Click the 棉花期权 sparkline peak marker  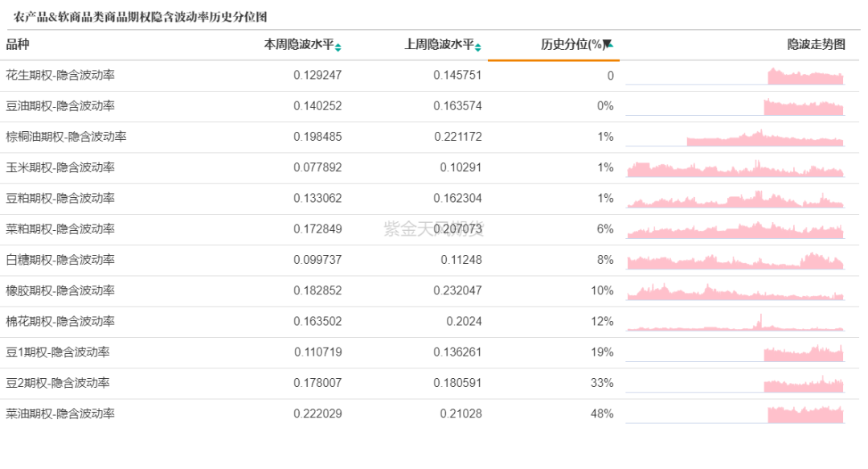pyautogui.click(x=760, y=316)
